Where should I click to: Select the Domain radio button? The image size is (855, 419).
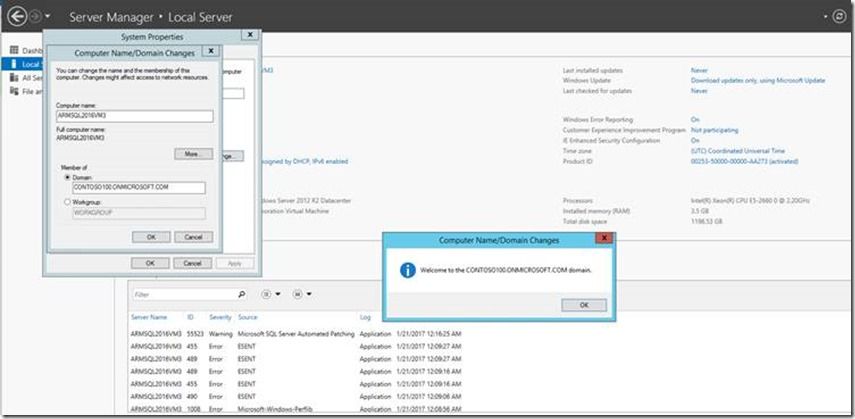pos(68,177)
